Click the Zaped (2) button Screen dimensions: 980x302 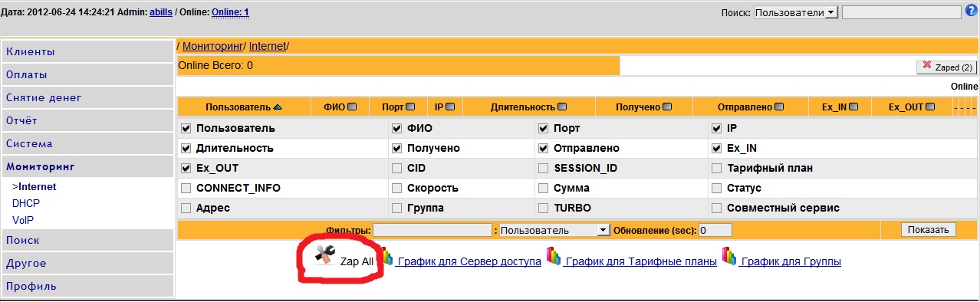(946, 67)
